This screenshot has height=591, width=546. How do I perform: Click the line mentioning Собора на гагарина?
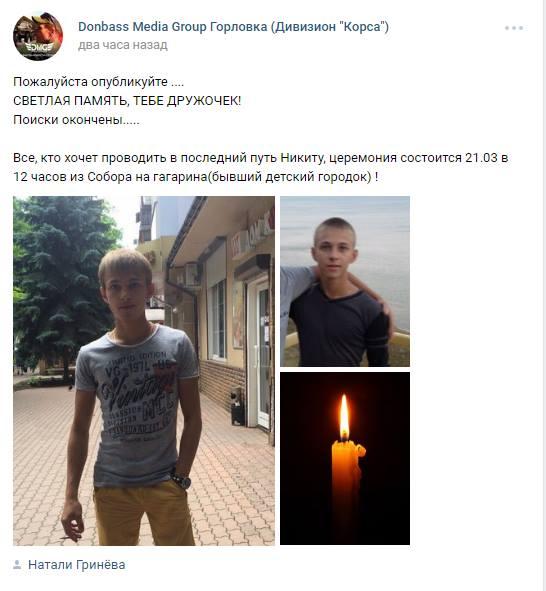[196, 177]
